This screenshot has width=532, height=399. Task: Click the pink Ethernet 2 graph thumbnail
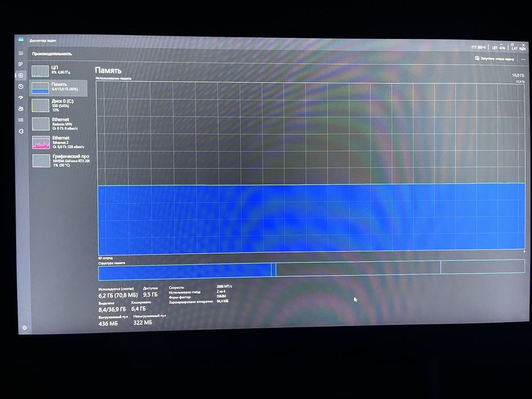tap(41, 142)
